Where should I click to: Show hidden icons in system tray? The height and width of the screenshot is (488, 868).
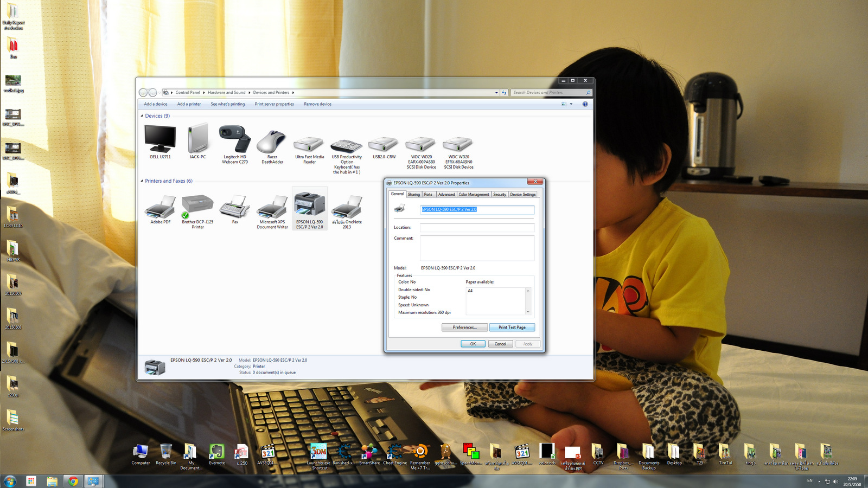click(819, 481)
